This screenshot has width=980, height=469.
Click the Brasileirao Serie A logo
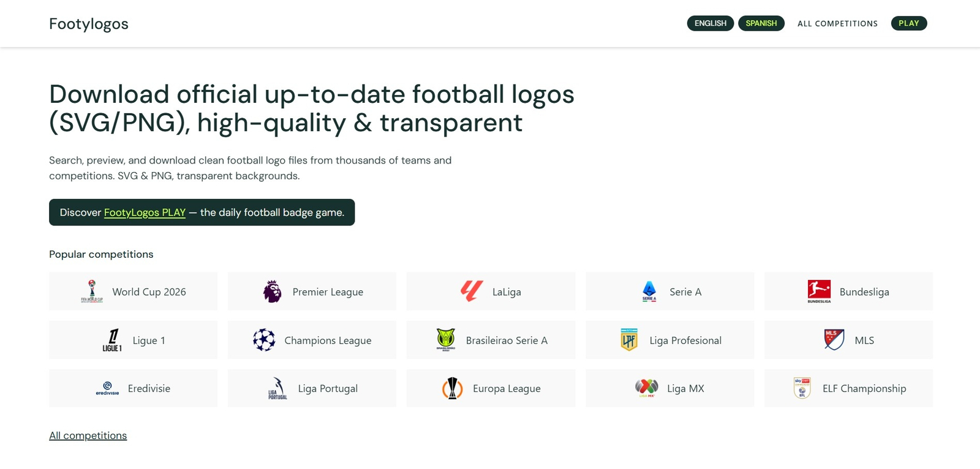446,339
